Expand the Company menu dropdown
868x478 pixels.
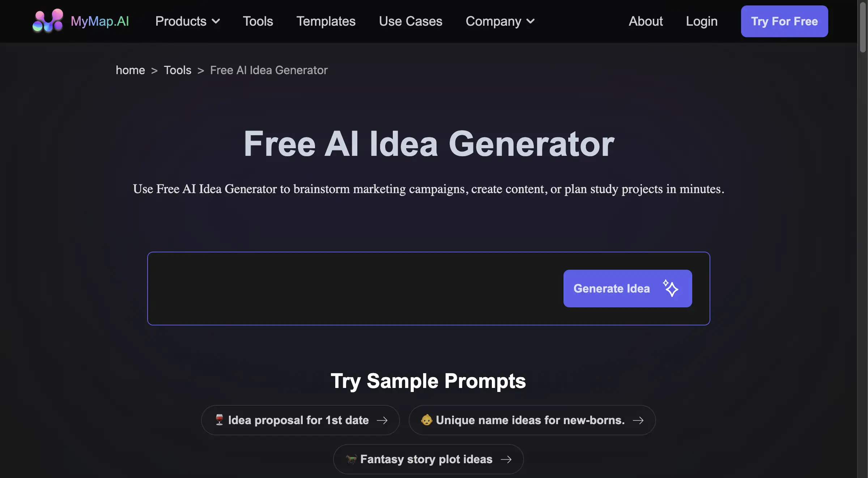[499, 21]
